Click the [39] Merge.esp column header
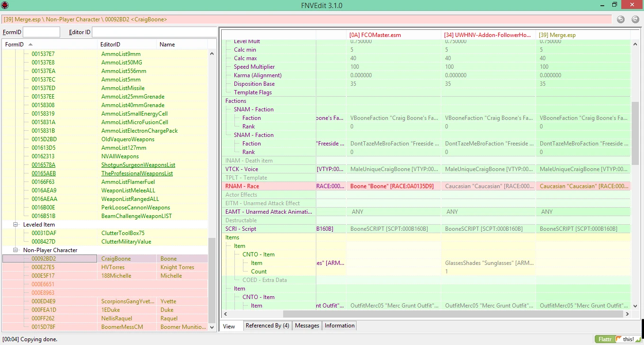This screenshot has height=345, width=644. click(x=583, y=35)
